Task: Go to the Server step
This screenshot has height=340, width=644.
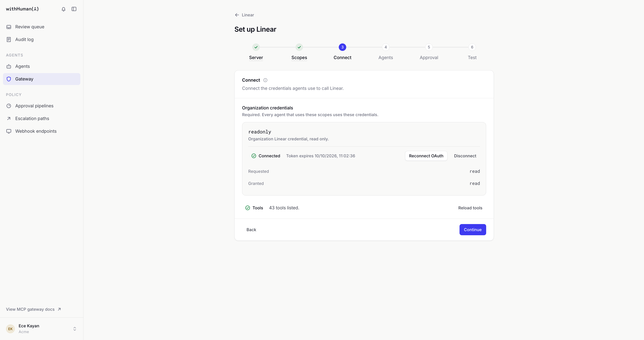Action: pos(256,52)
